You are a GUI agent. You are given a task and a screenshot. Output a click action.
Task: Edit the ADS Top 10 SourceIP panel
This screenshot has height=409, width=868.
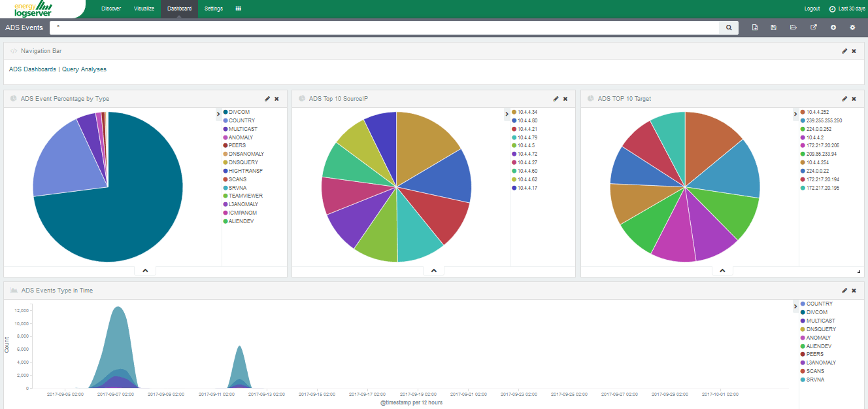pos(556,99)
